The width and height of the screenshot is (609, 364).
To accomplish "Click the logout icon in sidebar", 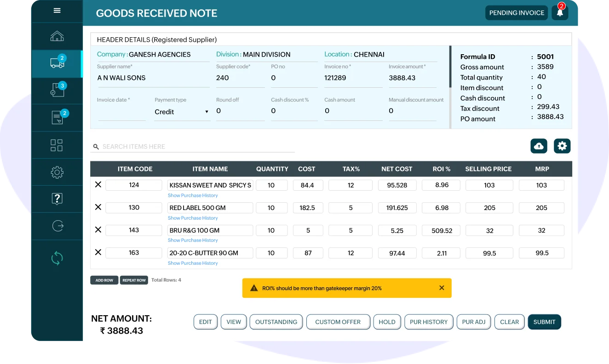I will [57, 226].
